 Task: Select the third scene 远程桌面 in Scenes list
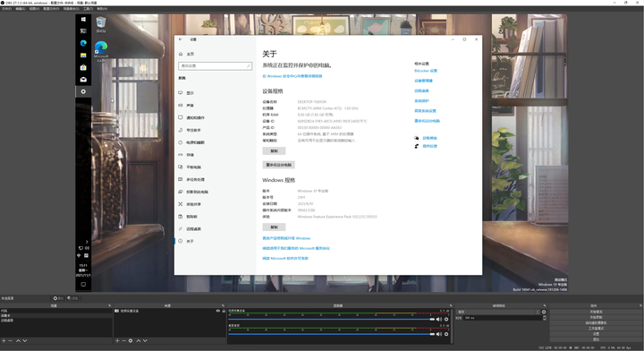56,321
